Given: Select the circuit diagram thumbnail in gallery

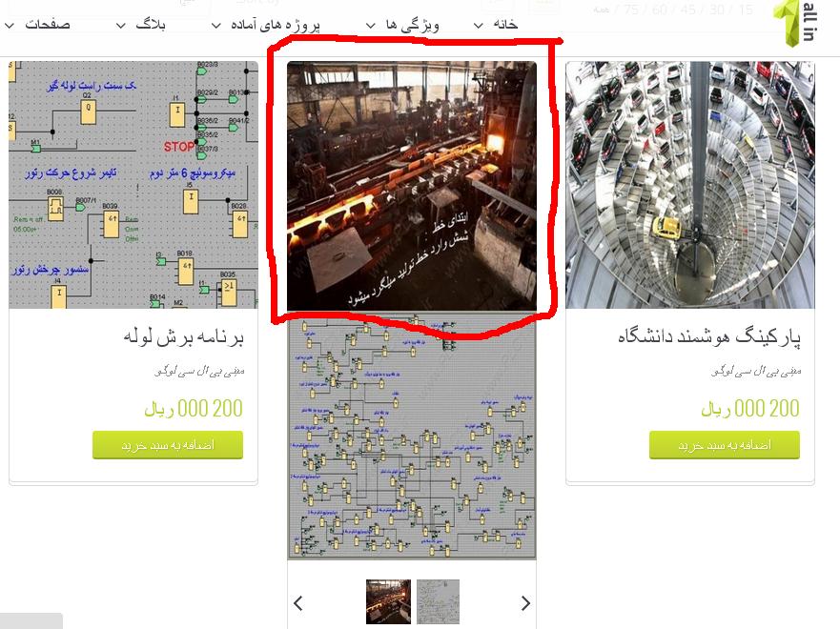Looking at the screenshot, I should [x=439, y=601].
